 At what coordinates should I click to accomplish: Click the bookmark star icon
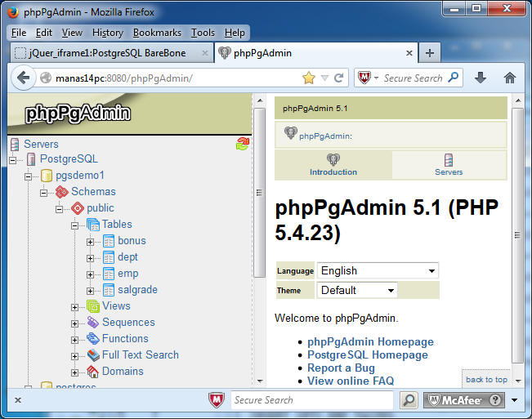pyautogui.click(x=309, y=78)
